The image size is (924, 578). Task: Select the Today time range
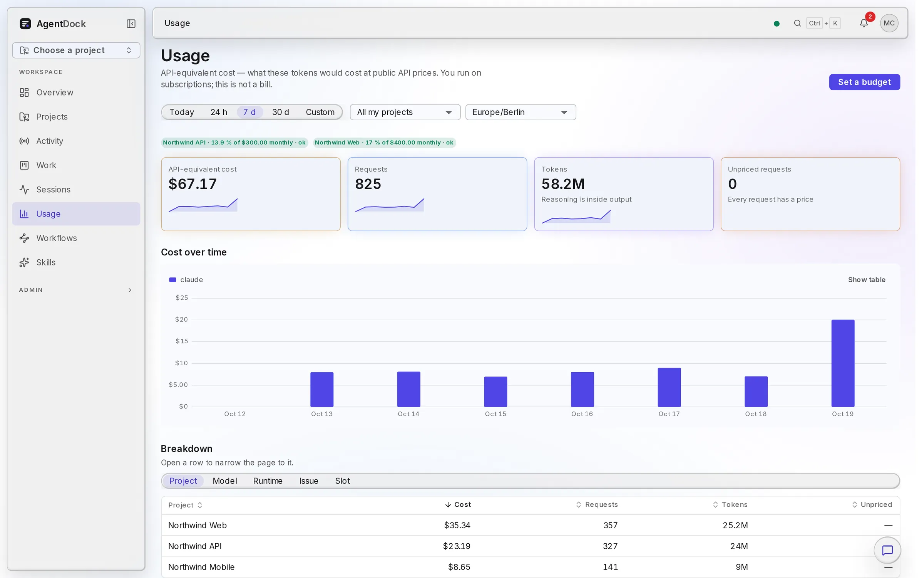[182, 112]
